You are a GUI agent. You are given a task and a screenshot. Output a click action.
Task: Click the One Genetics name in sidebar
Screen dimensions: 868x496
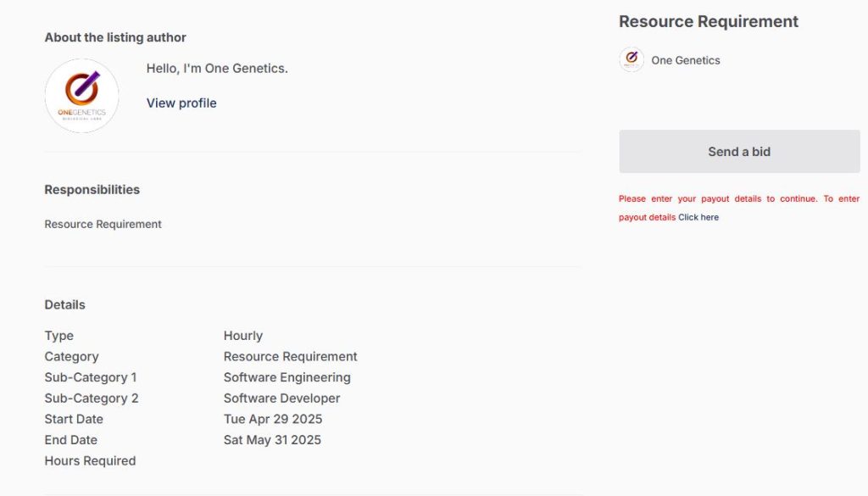tap(686, 60)
